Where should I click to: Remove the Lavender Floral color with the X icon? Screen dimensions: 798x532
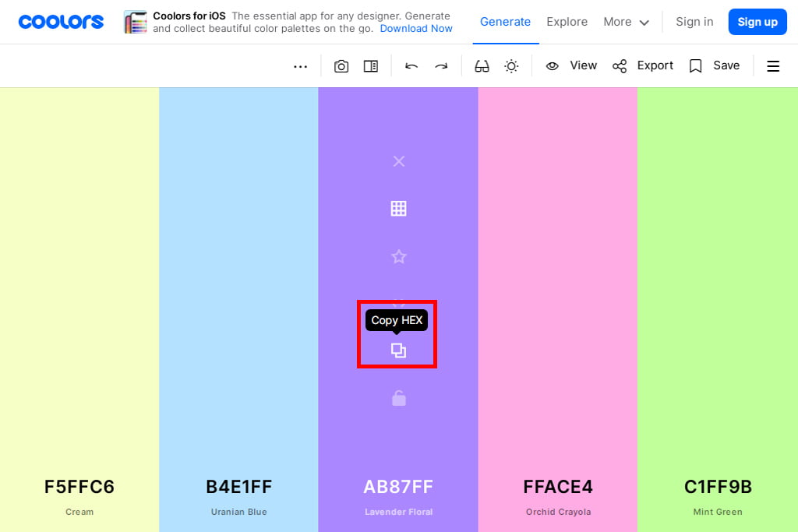click(x=398, y=161)
